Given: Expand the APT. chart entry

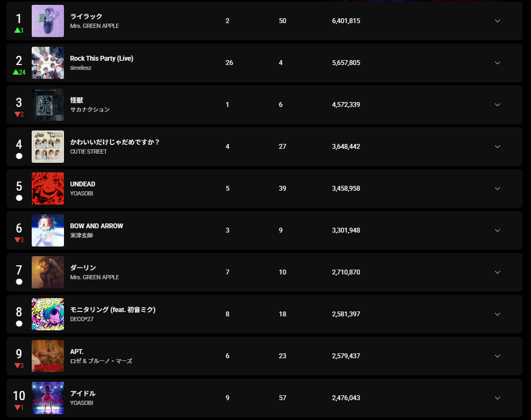Looking at the screenshot, I should click(x=497, y=356).
